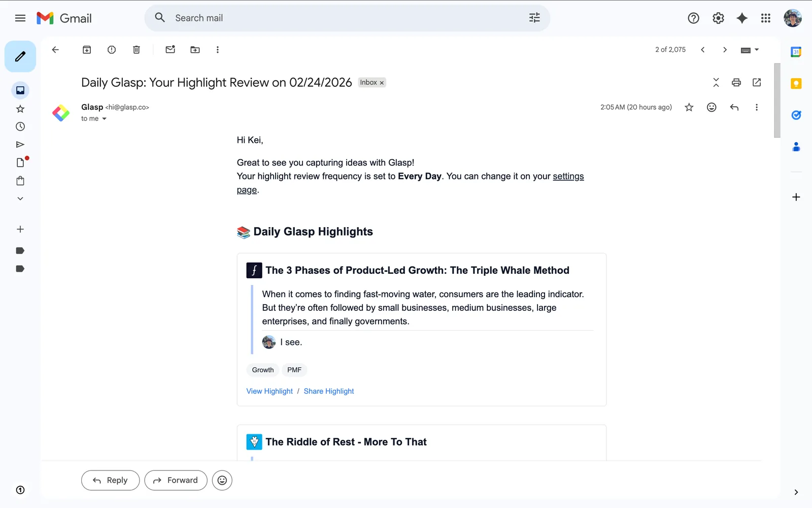Click the Forward button

(176, 481)
